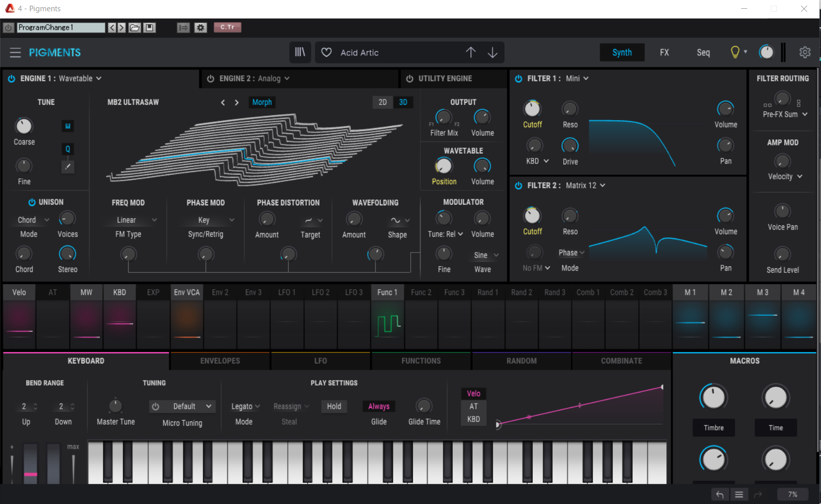This screenshot has height=504, width=821.
Task: Toggle the Hold play setting
Action: 334,406
